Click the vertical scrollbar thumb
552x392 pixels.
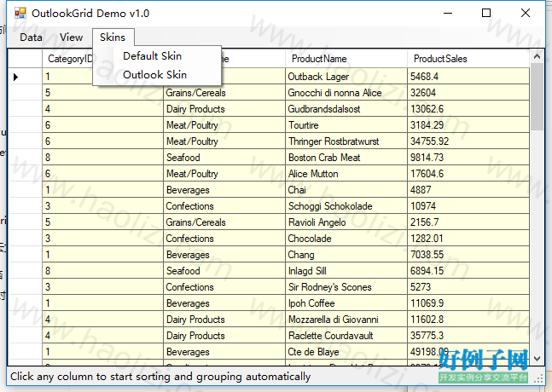pyautogui.click(x=537, y=96)
